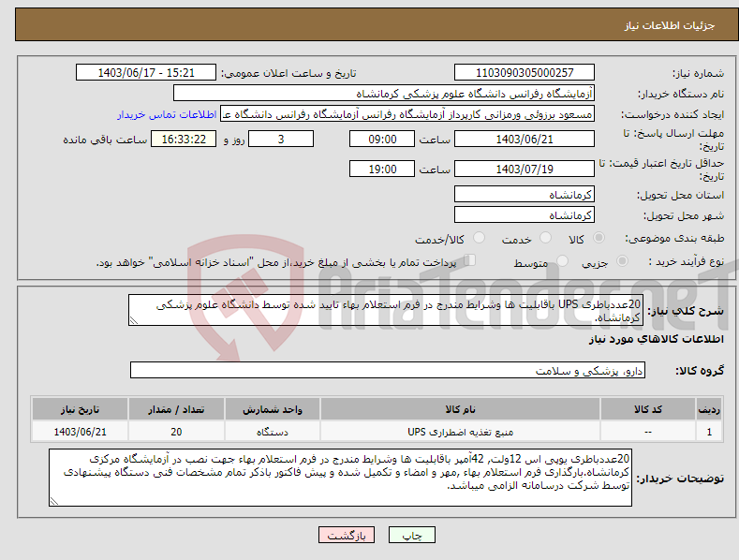Screen dimensions: 739x560
Task: Click the need date cell 1403/06/21 in table
Action: coord(81,432)
